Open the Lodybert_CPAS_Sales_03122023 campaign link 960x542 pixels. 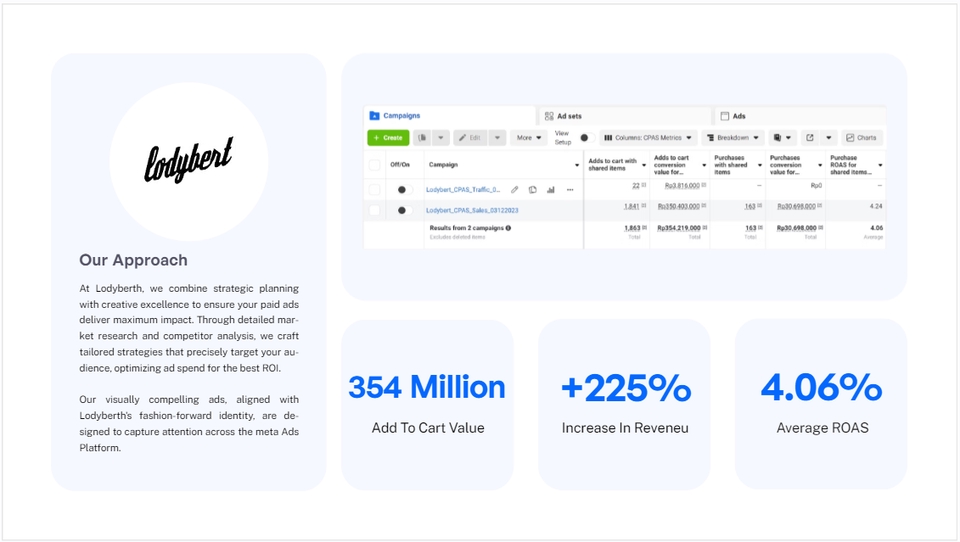point(472,210)
